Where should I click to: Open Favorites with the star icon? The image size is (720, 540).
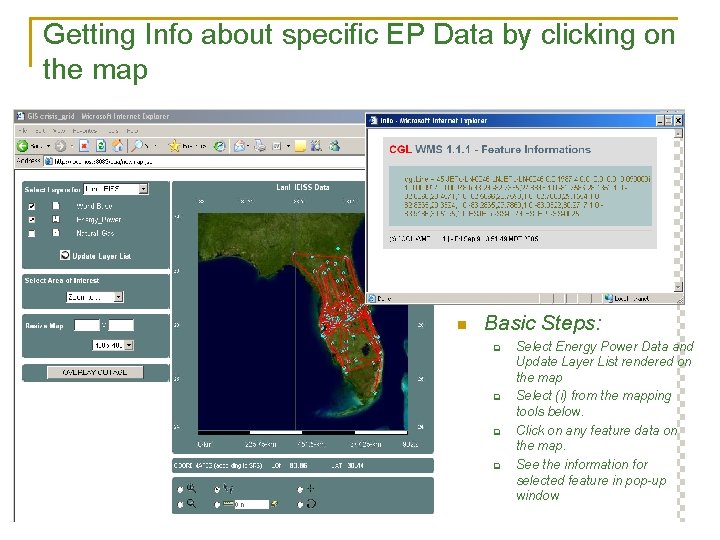coord(174,146)
